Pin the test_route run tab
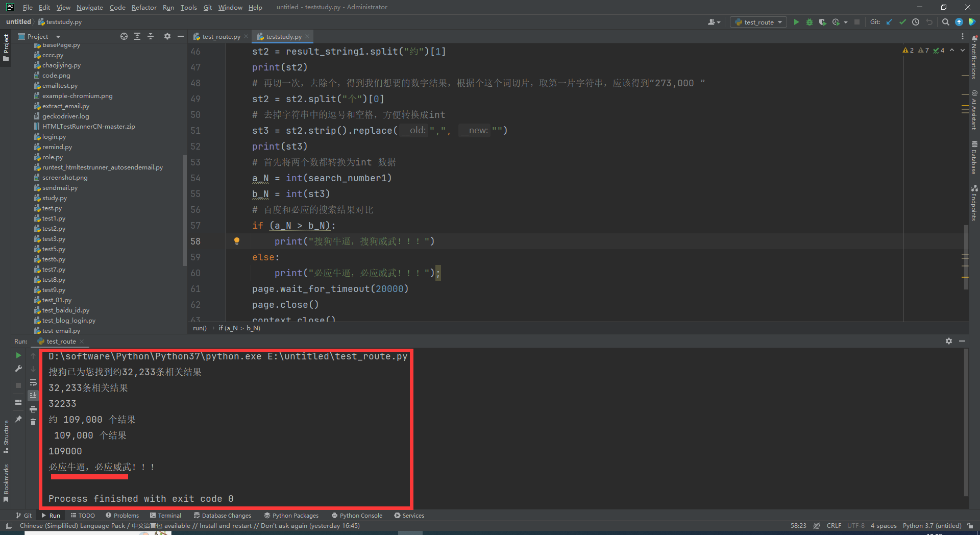Image resolution: width=980 pixels, height=535 pixels. (x=18, y=419)
